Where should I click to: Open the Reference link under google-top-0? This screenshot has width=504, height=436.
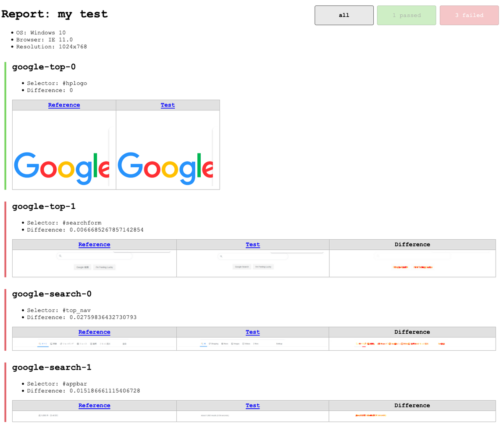64,105
